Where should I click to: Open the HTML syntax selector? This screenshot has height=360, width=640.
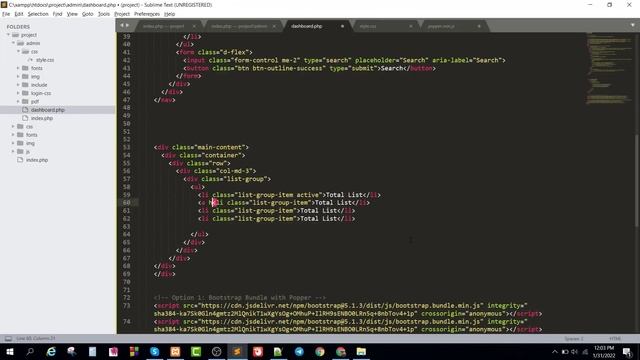pos(615,339)
